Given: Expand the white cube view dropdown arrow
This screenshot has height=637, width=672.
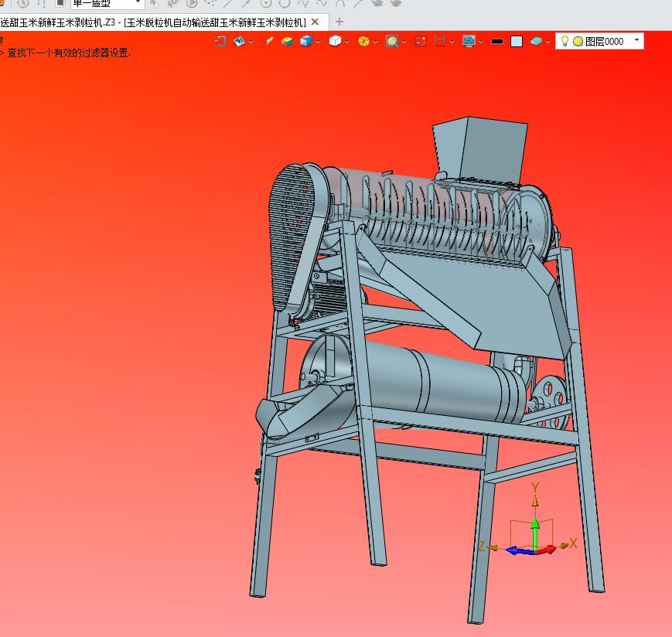Looking at the screenshot, I should coord(346,42).
